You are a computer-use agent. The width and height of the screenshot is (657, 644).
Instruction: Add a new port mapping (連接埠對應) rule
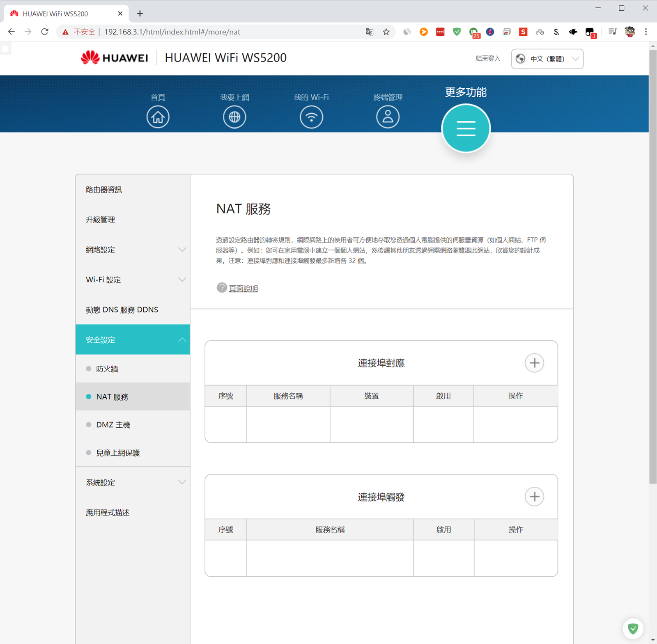[534, 363]
